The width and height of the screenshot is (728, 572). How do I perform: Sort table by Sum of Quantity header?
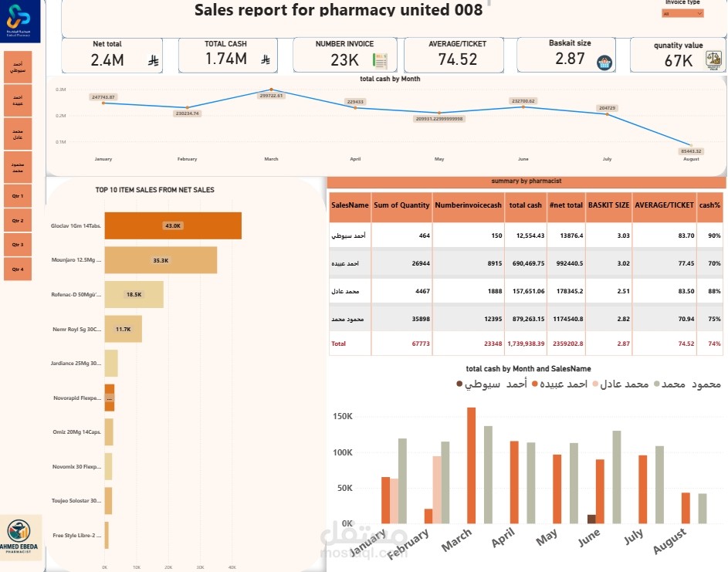click(x=401, y=205)
